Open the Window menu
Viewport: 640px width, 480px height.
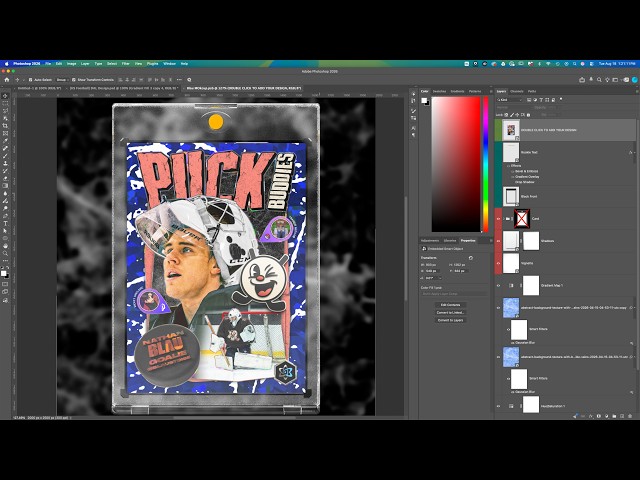coord(169,64)
